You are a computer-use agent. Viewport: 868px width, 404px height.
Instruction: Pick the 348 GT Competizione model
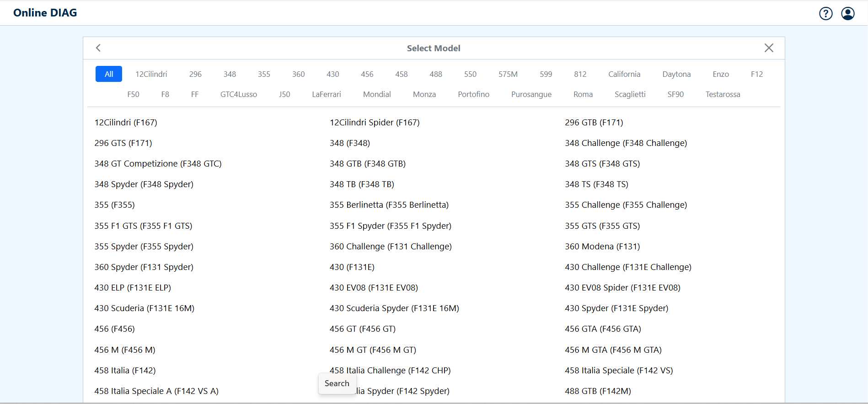pos(158,164)
